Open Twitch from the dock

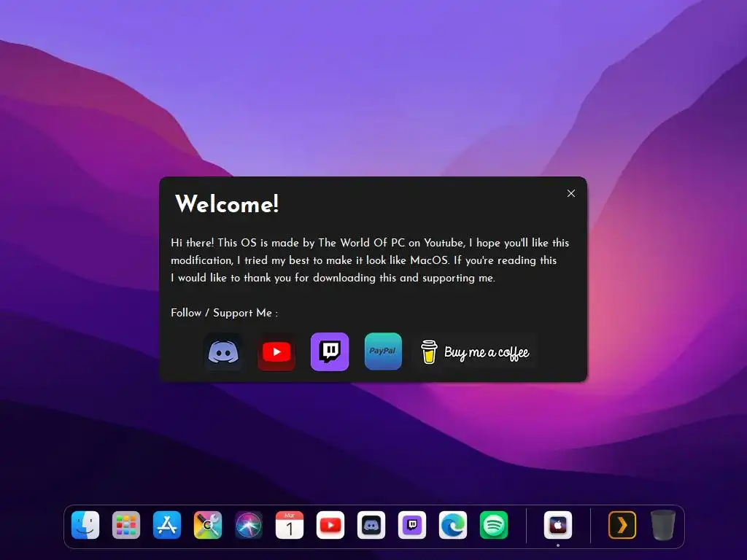coord(412,525)
